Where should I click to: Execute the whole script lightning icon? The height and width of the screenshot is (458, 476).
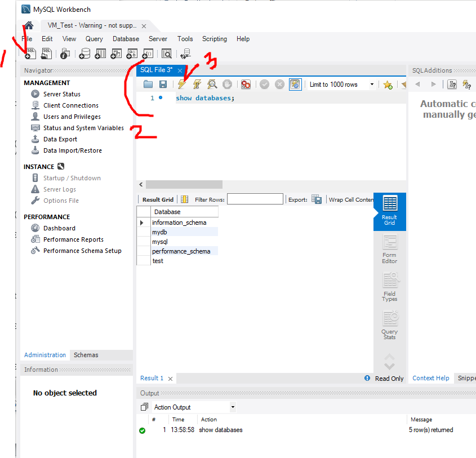click(x=182, y=84)
